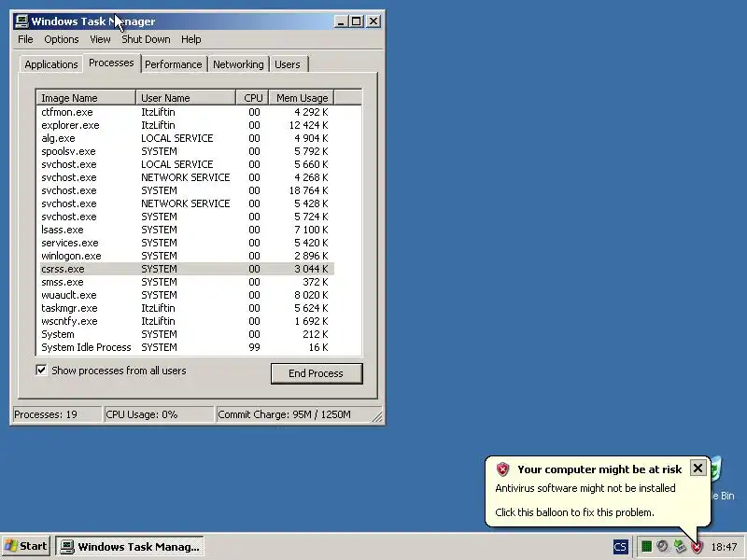Open the View menu
This screenshot has width=747, height=560.
(x=100, y=39)
